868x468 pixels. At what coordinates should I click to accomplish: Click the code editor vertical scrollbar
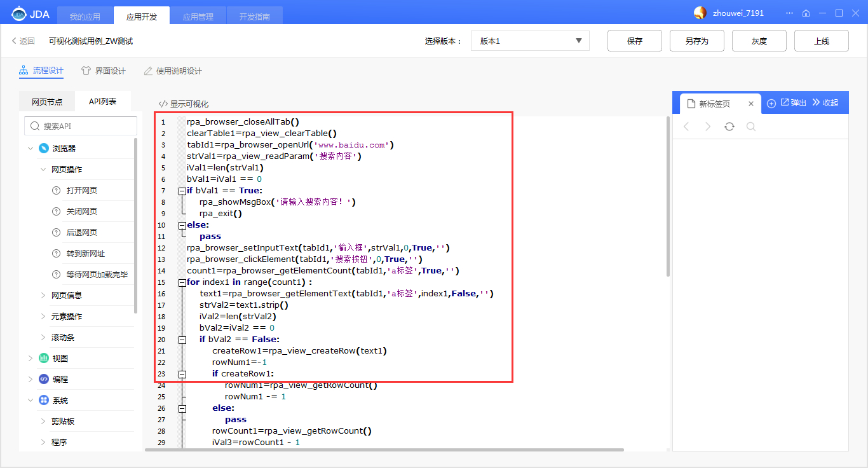(668, 196)
